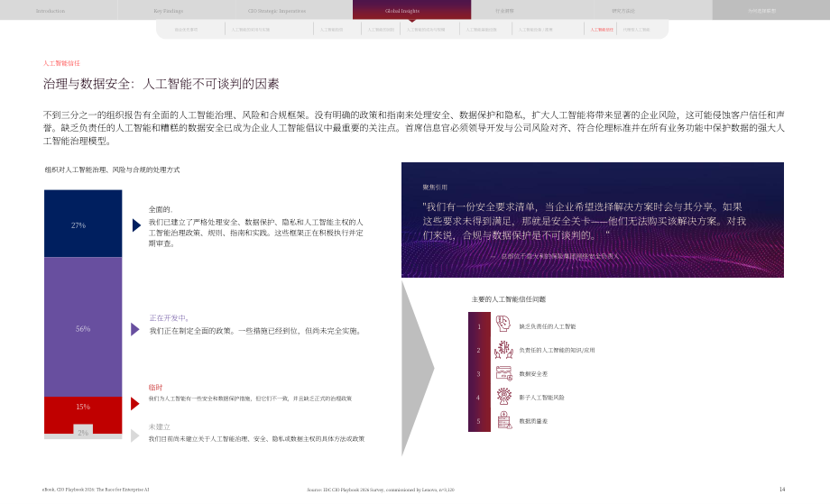Click the Source: IDC CIO Playbook 2026 Survey footnote
The height and width of the screenshot is (504, 830).
pyautogui.click(x=381, y=490)
